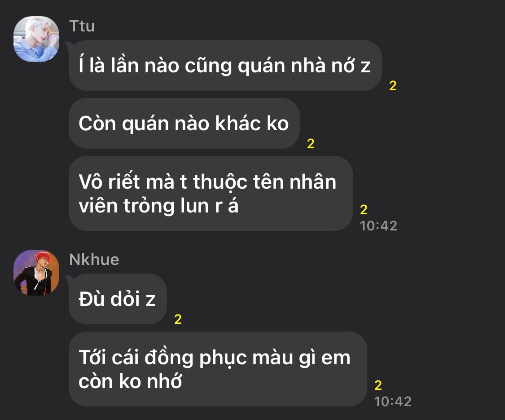The height and width of the screenshot is (420, 505).
Task: Tap read count 2 beside 'viên trỏng lun r á'
Action: point(364,210)
